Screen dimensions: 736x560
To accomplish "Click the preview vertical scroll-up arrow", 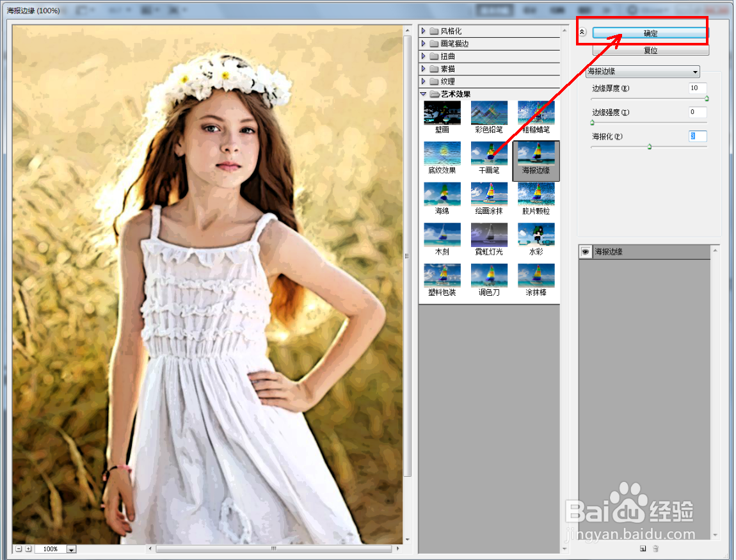I will (x=408, y=31).
